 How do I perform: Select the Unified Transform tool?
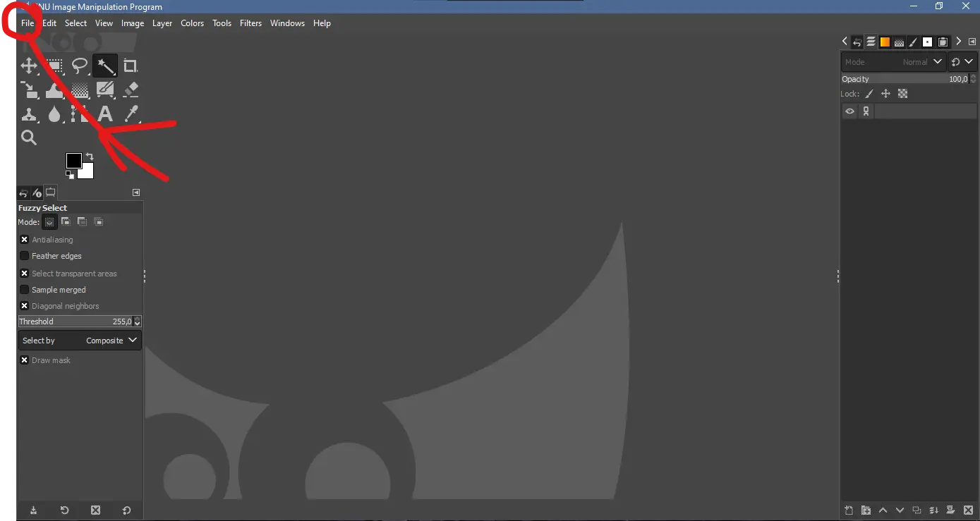pos(29,90)
